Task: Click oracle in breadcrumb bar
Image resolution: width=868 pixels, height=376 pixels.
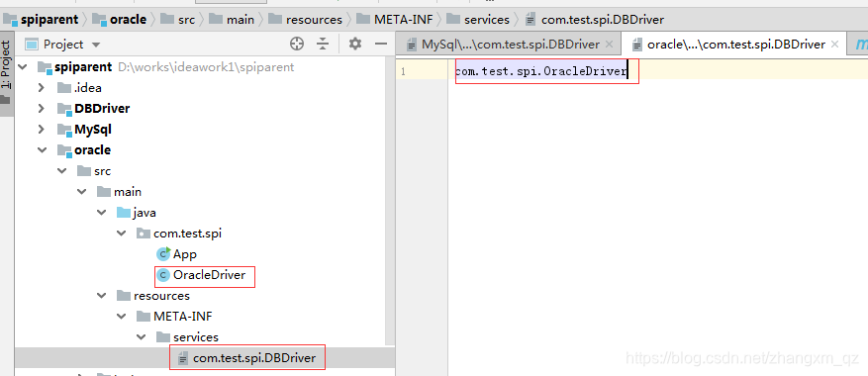Action: [x=120, y=20]
